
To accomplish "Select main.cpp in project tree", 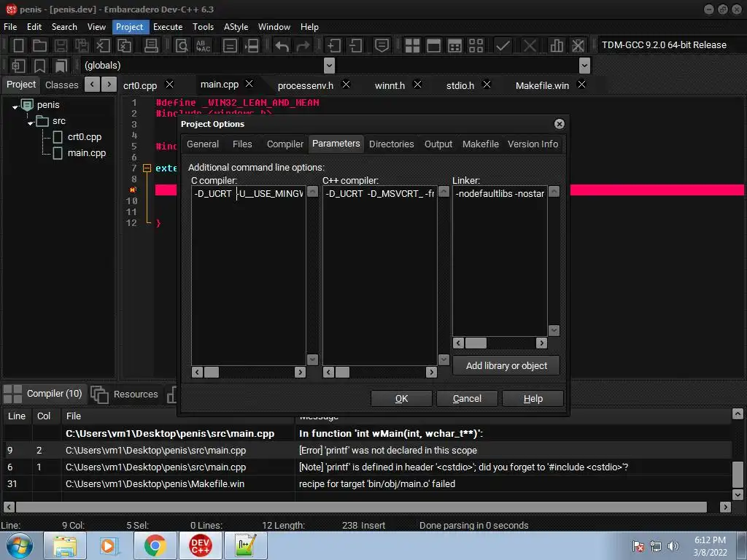I will pyautogui.click(x=86, y=153).
